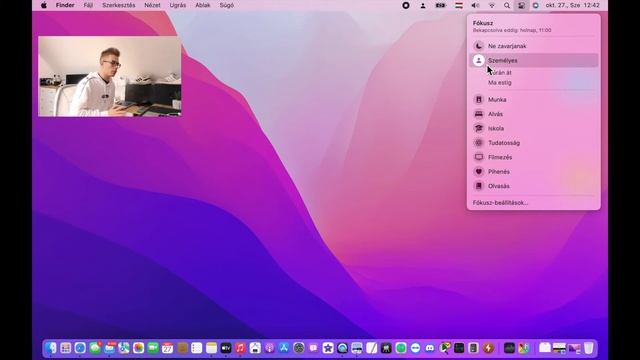Viewport: 640px width, 360px height.
Task: Open the Ugrás menu
Action: click(178, 5)
